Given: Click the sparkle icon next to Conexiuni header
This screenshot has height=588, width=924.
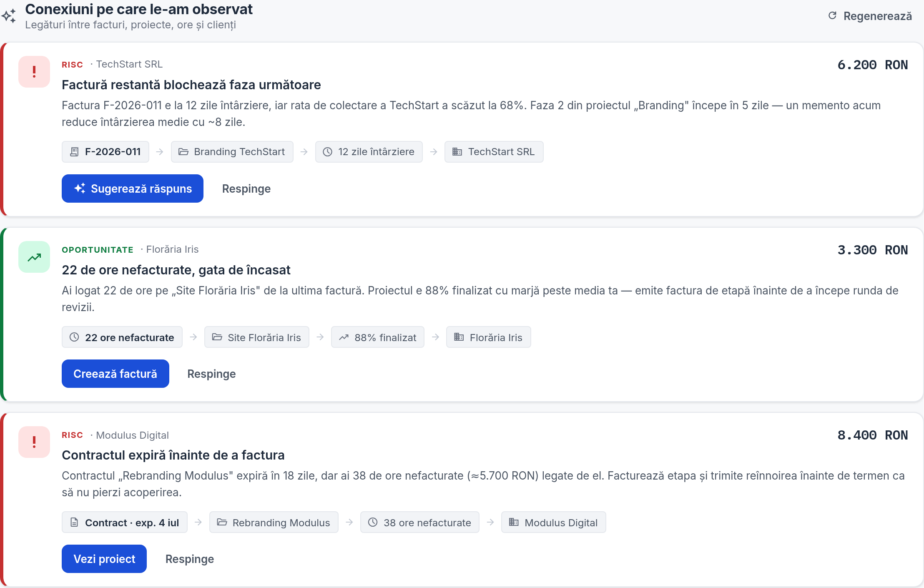Looking at the screenshot, I should tap(9, 16).
